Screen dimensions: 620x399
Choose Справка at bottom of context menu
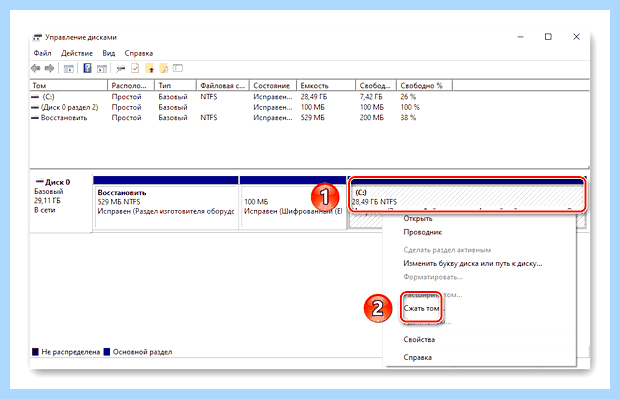(x=418, y=357)
